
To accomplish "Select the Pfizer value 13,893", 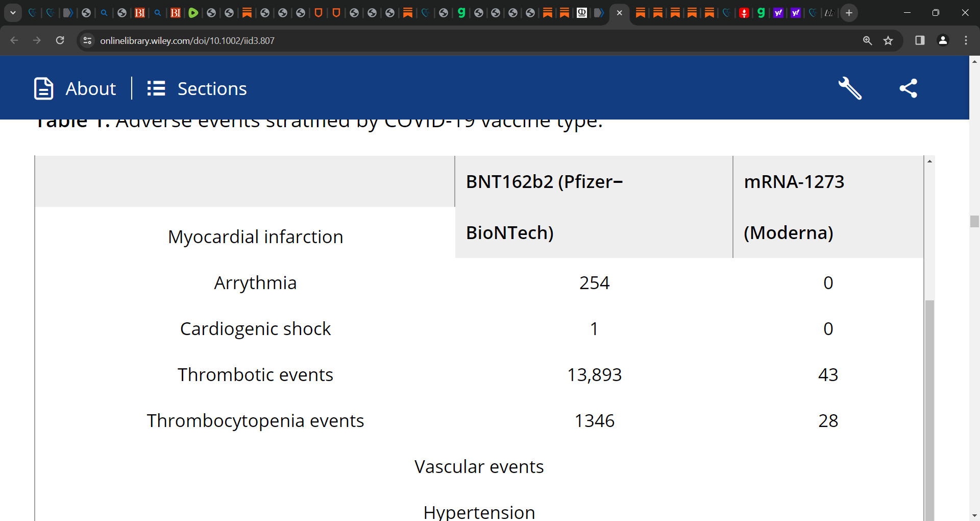I will click(594, 375).
